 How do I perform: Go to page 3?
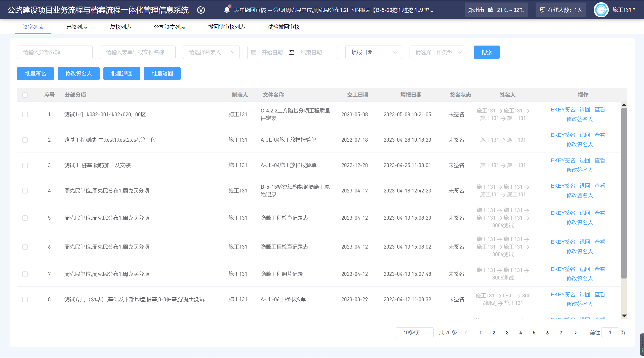pyautogui.click(x=507, y=333)
